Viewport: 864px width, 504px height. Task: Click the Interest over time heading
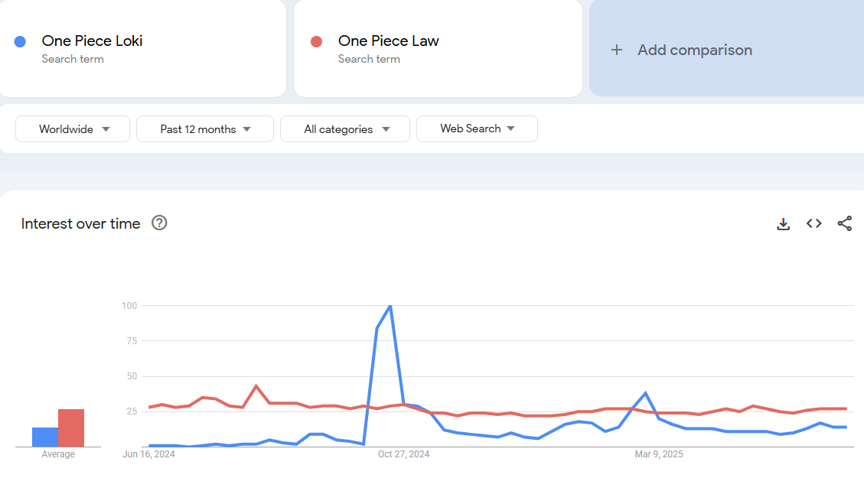point(80,223)
